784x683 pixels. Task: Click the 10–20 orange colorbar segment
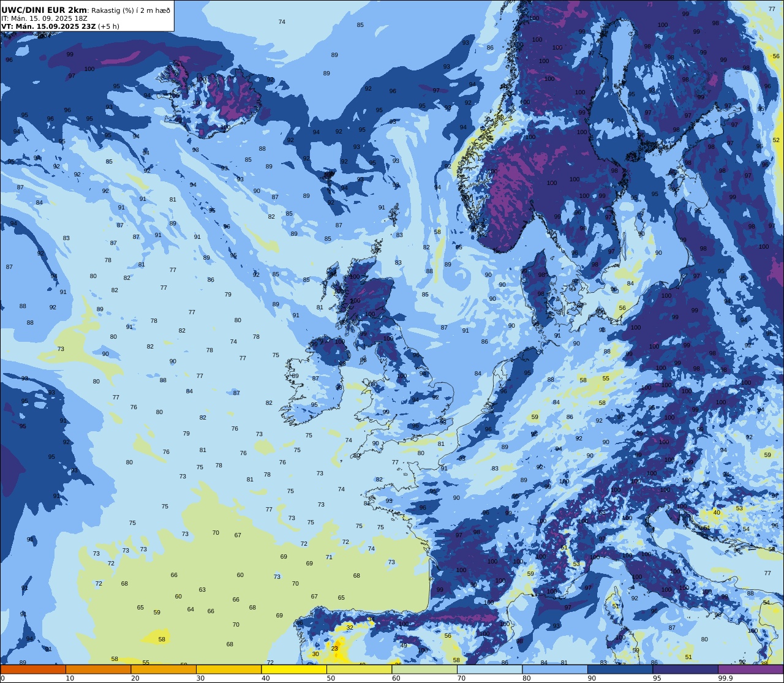pos(98,669)
